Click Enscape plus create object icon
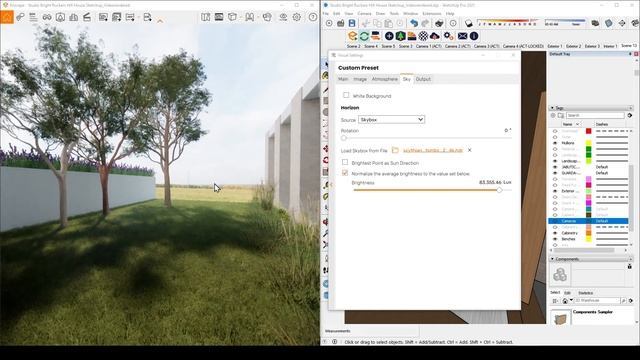The width and height of the screenshot is (640, 360). (389, 36)
